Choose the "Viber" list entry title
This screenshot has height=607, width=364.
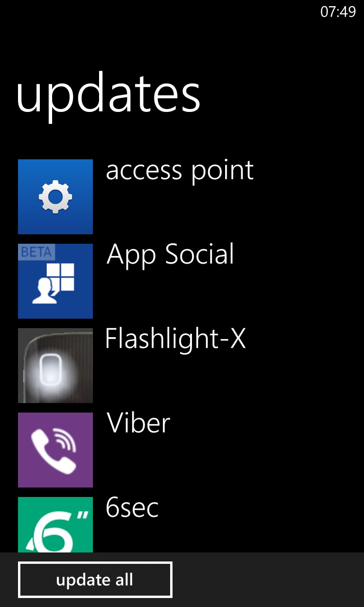coord(138,423)
